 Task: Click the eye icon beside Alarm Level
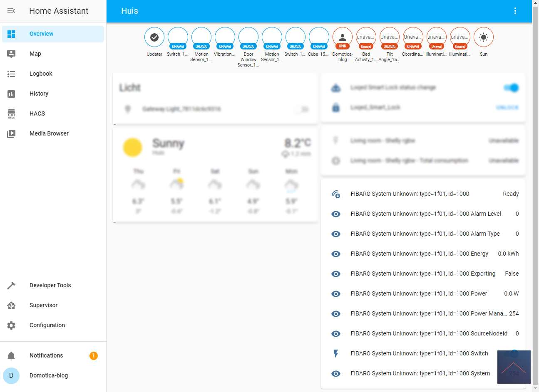[x=336, y=214]
